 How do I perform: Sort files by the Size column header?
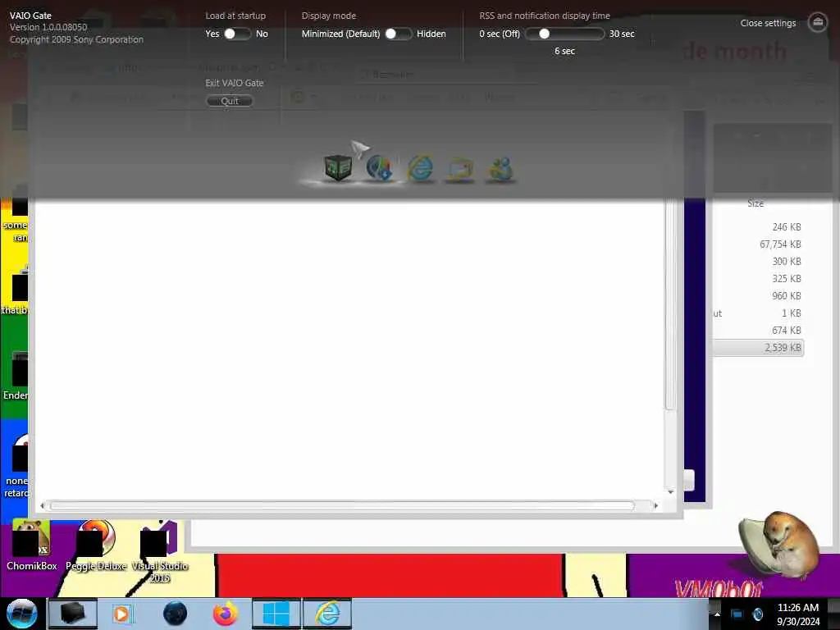tap(756, 203)
